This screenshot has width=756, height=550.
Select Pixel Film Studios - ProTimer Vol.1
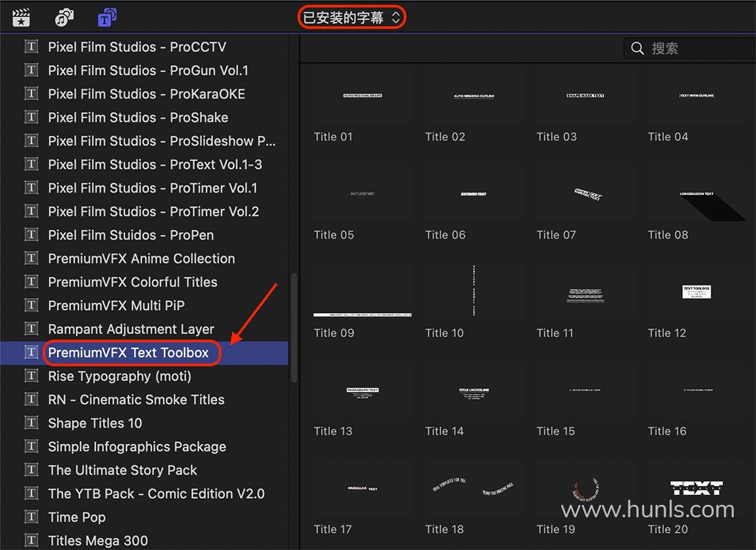pyautogui.click(x=145, y=188)
